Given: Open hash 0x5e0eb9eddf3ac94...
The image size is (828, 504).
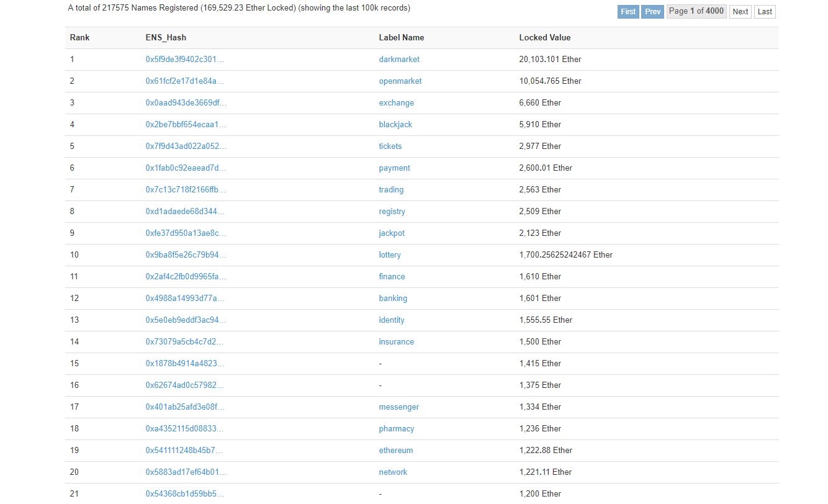Looking at the screenshot, I should click(186, 320).
